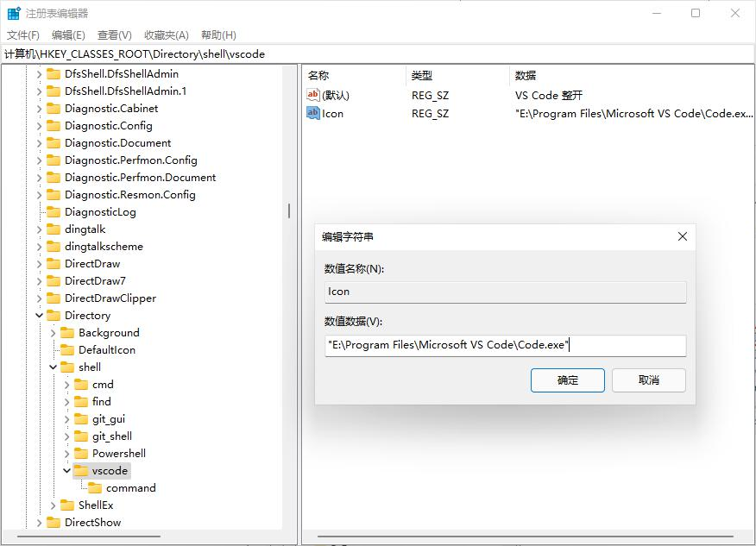Click the 数值数据 value input field
This screenshot has height=546, width=756.
(x=505, y=346)
